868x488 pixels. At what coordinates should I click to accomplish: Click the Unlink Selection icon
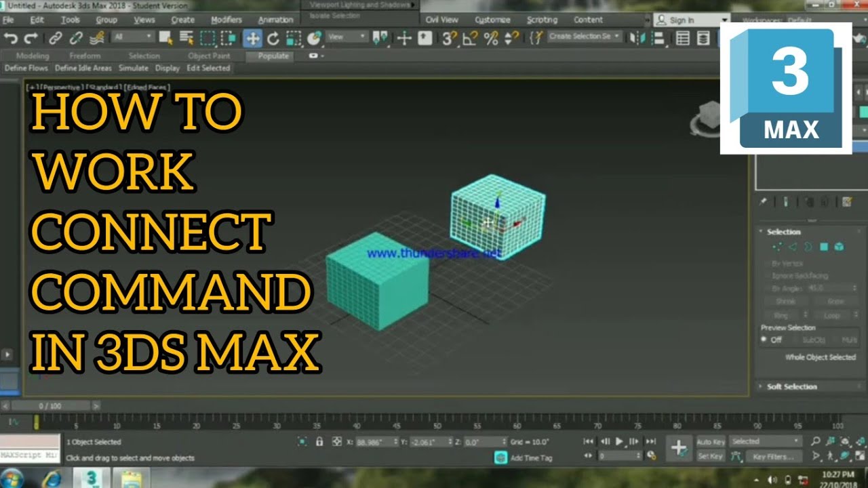(x=76, y=38)
